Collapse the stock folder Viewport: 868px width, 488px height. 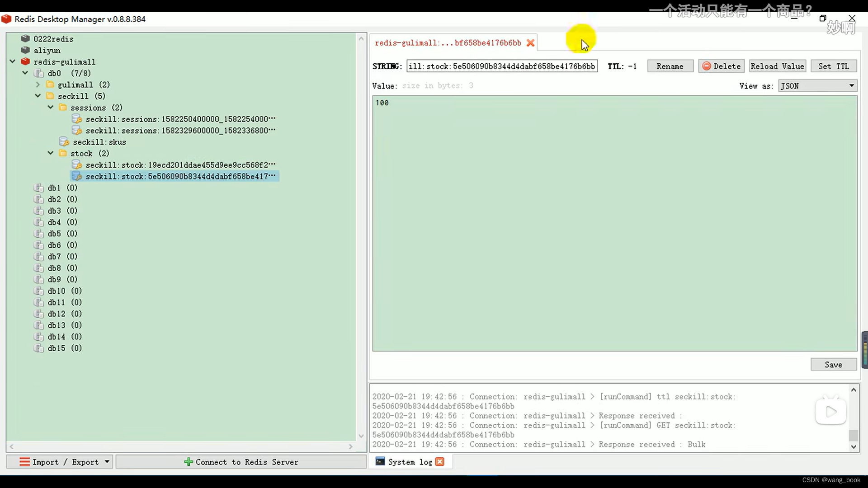coord(51,153)
